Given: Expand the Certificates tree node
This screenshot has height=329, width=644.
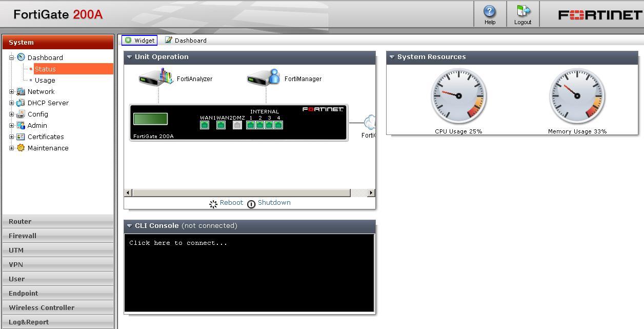Looking at the screenshot, I should tap(12, 137).
